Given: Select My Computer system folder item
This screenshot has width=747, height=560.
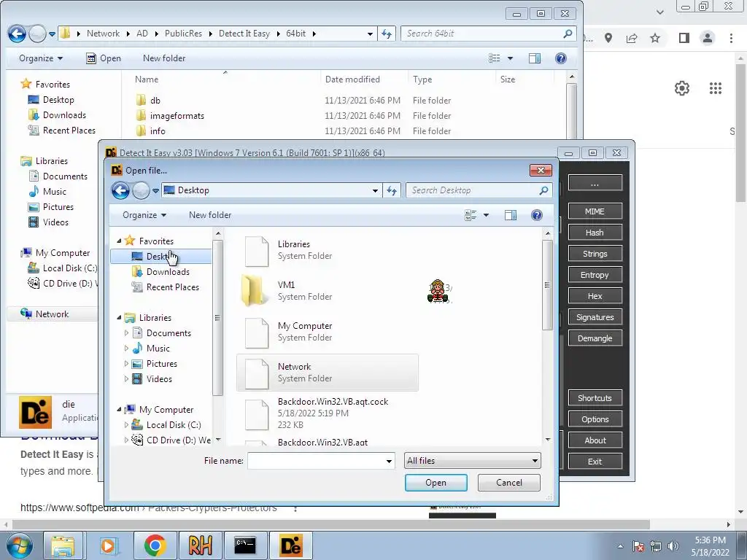Looking at the screenshot, I should [328, 332].
